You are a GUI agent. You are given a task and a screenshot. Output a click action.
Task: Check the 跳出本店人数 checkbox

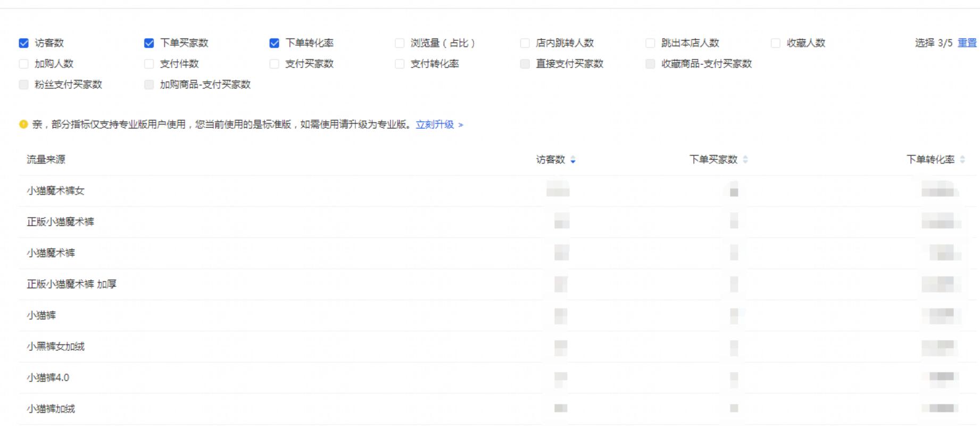650,43
